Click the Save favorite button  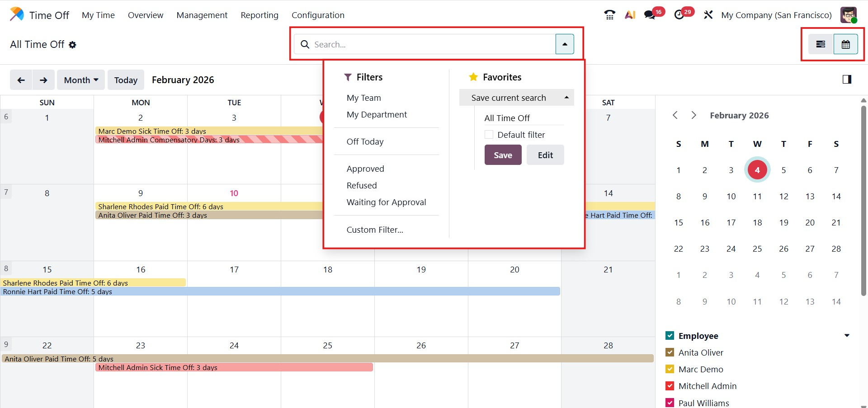503,155
